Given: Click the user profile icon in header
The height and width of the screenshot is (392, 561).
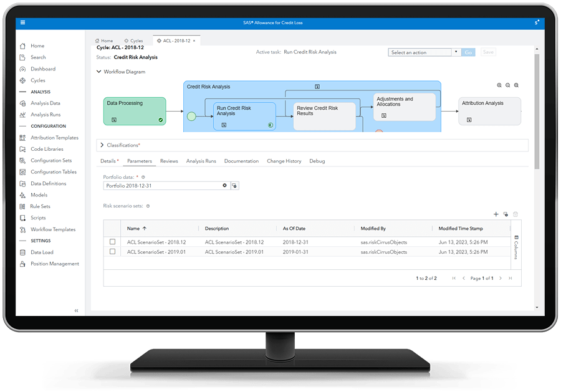Looking at the screenshot, I should click(x=537, y=22).
